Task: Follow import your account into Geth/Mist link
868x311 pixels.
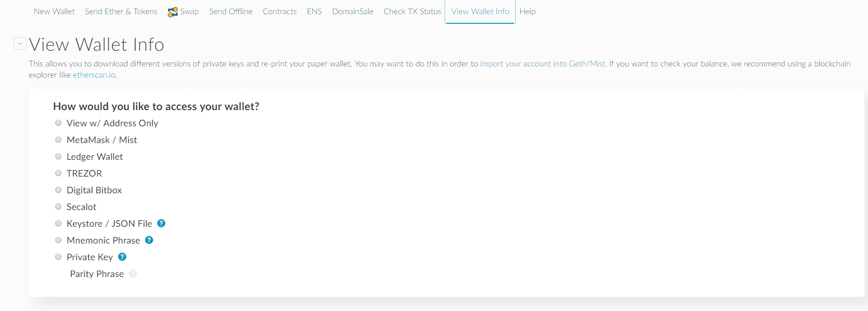Action: 542,64
